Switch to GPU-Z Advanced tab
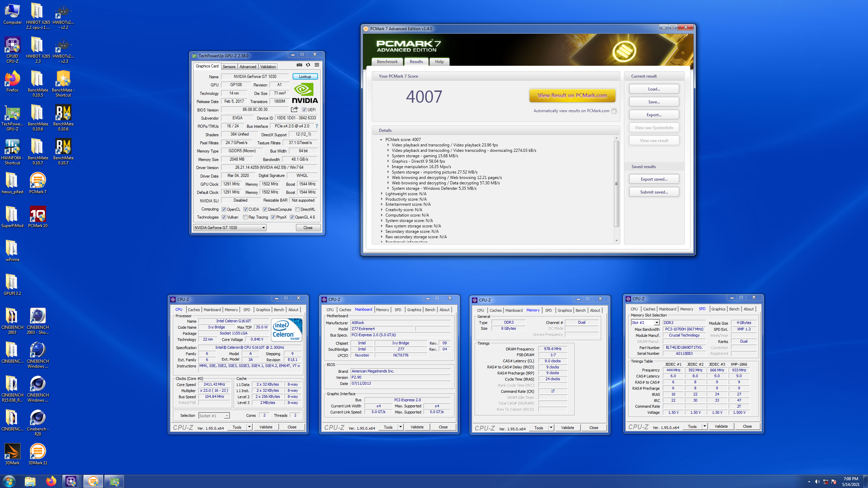 point(248,67)
